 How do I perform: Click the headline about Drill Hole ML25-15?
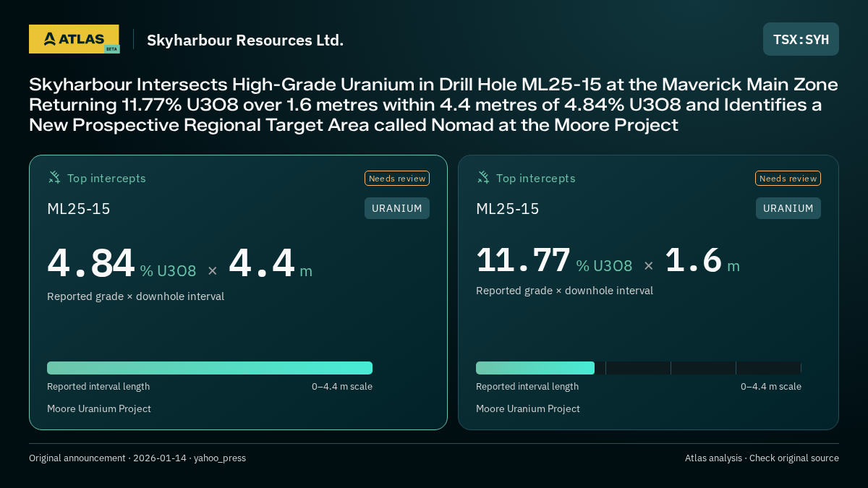[433, 105]
